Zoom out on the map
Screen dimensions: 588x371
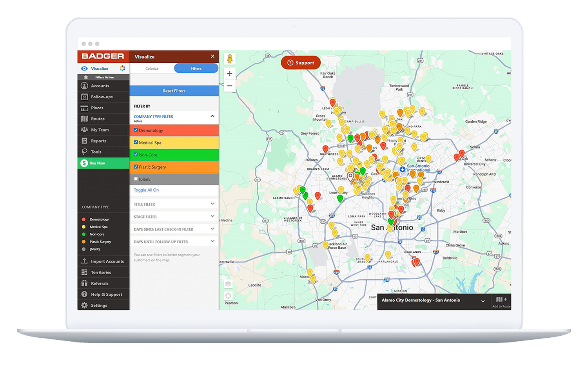point(230,86)
